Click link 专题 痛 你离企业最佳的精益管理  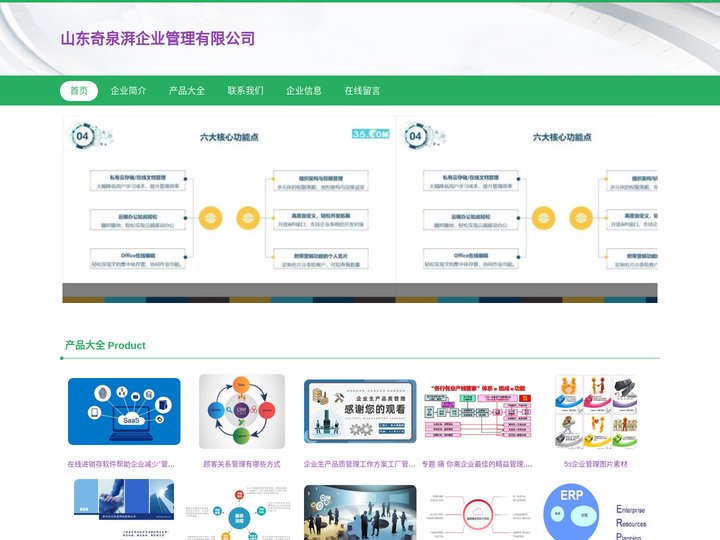477,464
